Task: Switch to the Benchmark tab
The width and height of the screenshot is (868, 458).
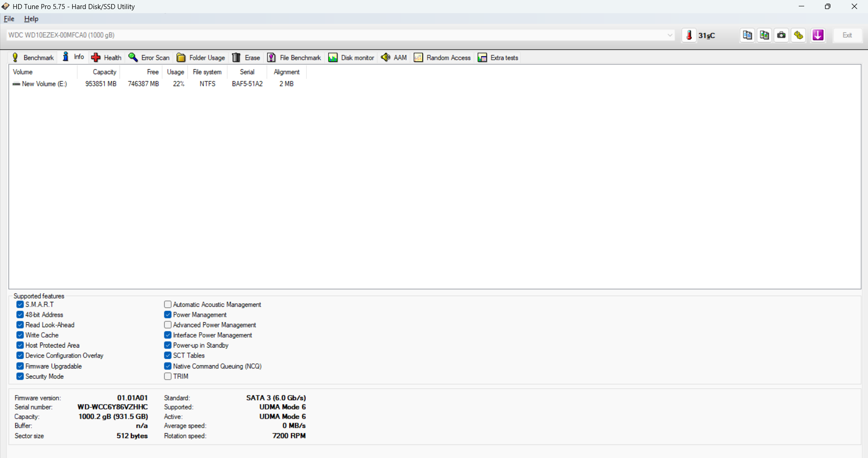Action: pos(33,57)
